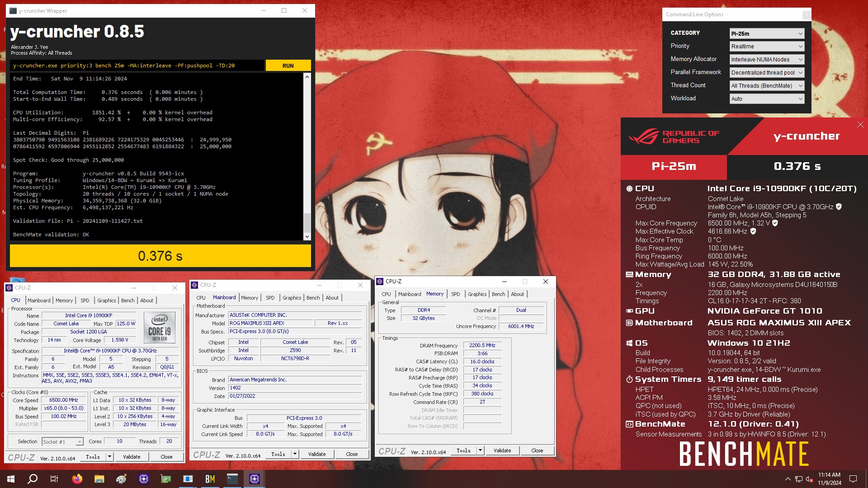Image resolution: width=868 pixels, height=488 pixels.
Task: Click verified shield beside Max Effective Clock
Action: click(753, 231)
